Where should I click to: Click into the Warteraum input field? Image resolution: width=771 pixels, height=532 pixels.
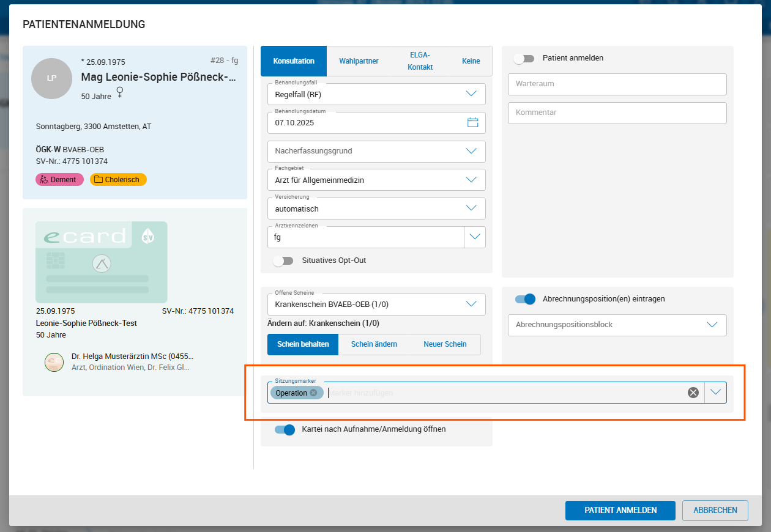[617, 84]
